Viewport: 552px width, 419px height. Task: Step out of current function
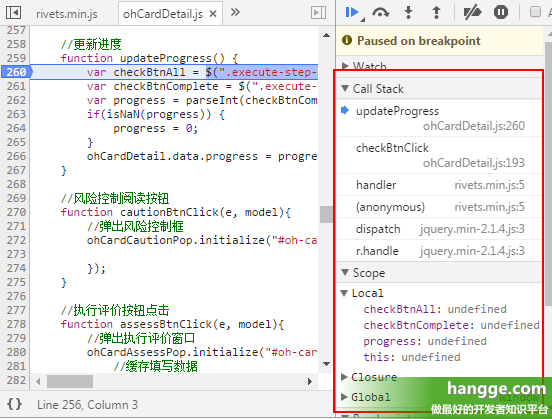436,13
